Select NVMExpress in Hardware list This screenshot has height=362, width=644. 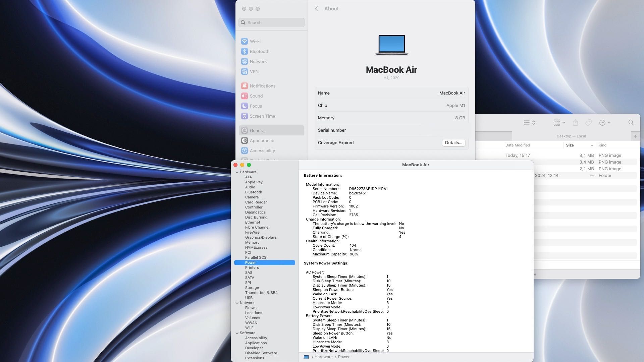pyautogui.click(x=256, y=247)
